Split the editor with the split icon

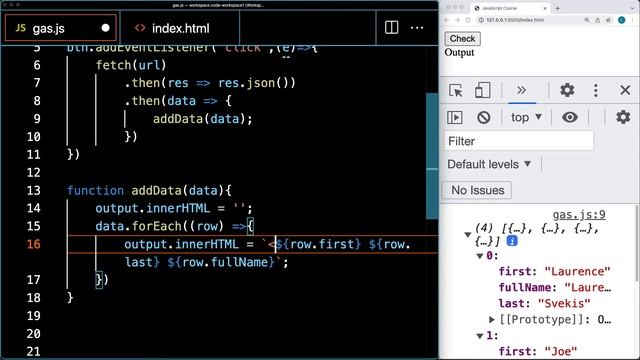(391, 28)
